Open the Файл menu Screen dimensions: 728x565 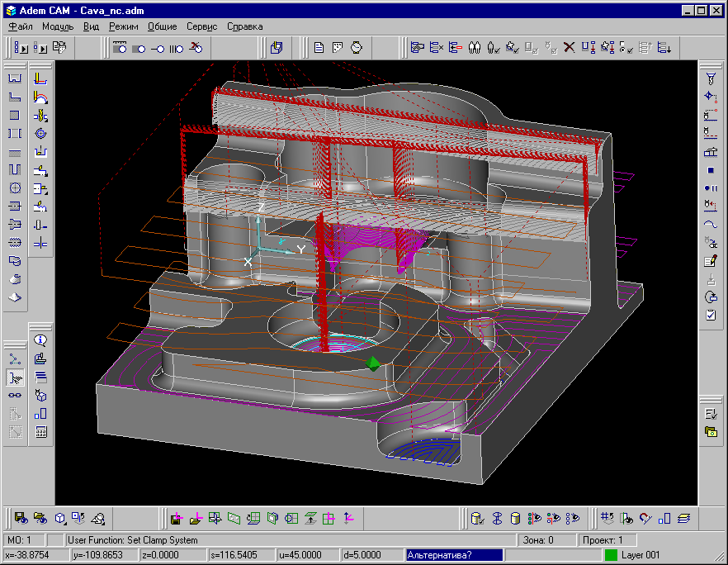[x=21, y=26]
